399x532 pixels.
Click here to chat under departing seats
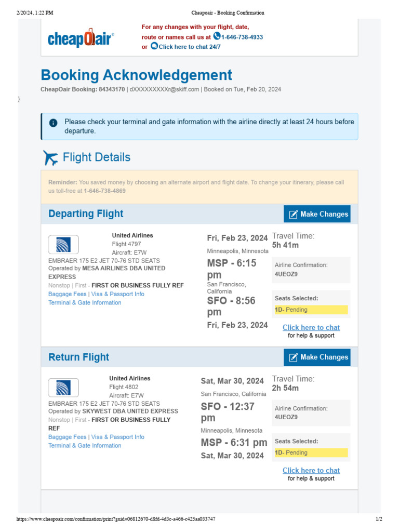tap(311, 327)
